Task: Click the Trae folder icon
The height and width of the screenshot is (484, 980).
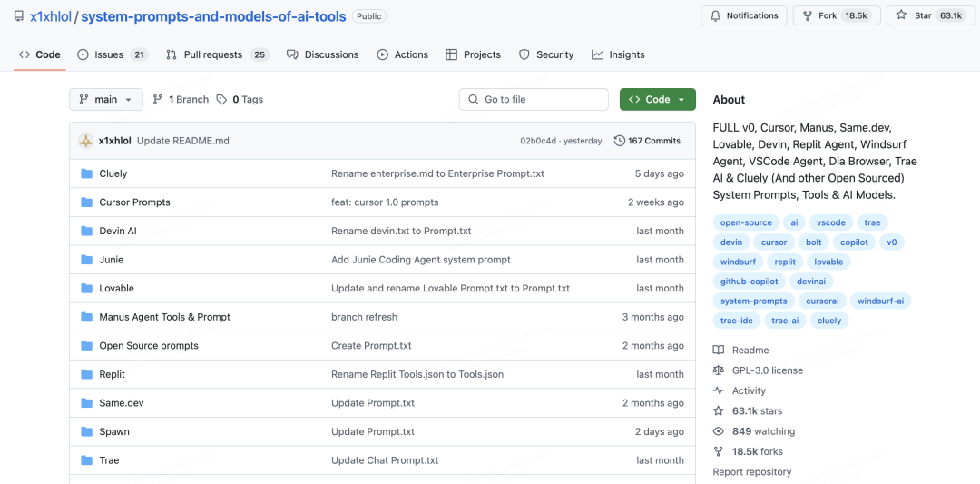Action: click(87, 460)
